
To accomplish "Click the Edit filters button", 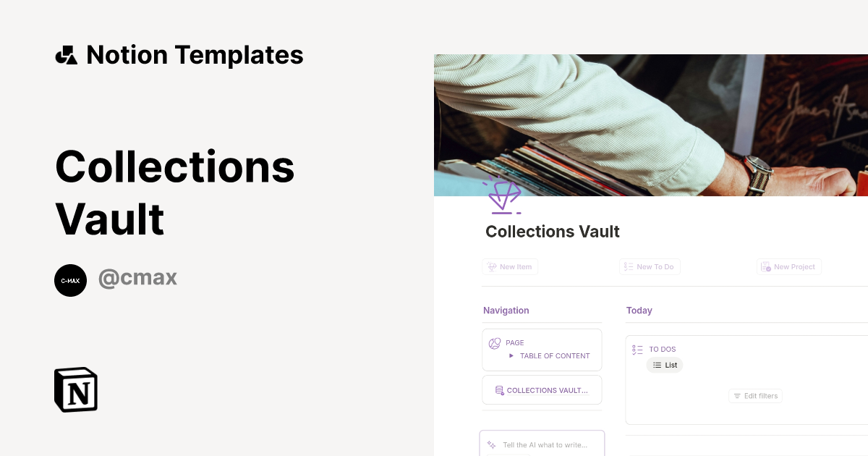I will 755,396.
